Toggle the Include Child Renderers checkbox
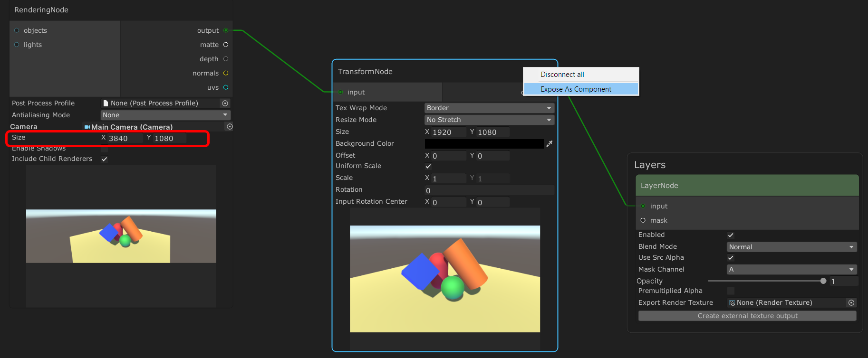The width and height of the screenshot is (868, 358). [105, 159]
